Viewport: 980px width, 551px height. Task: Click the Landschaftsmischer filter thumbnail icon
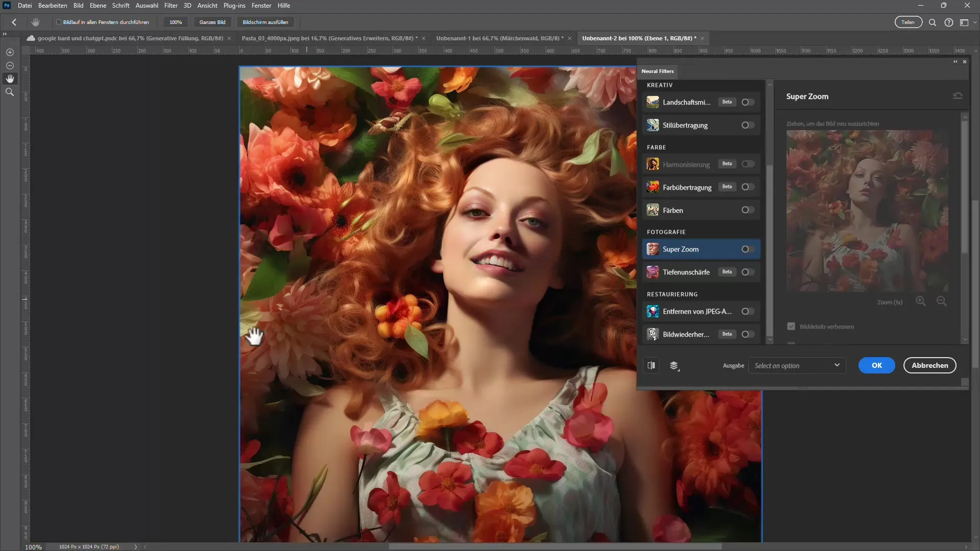(653, 102)
